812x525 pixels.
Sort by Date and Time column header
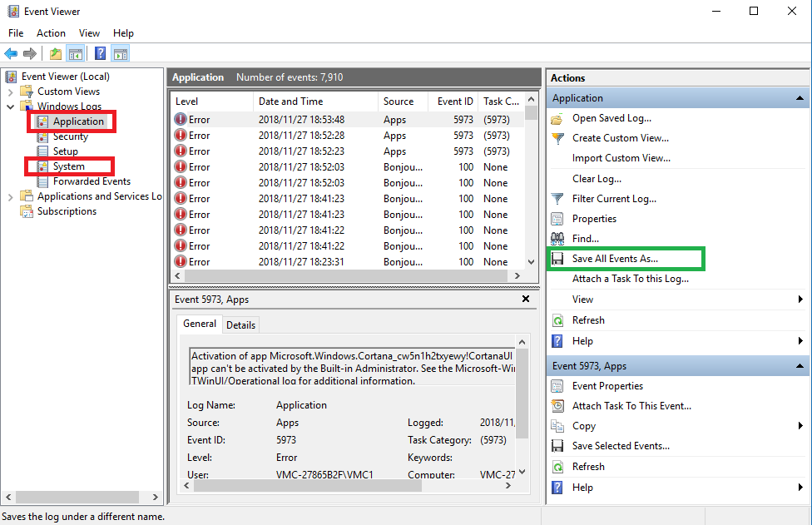click(315, 102)
